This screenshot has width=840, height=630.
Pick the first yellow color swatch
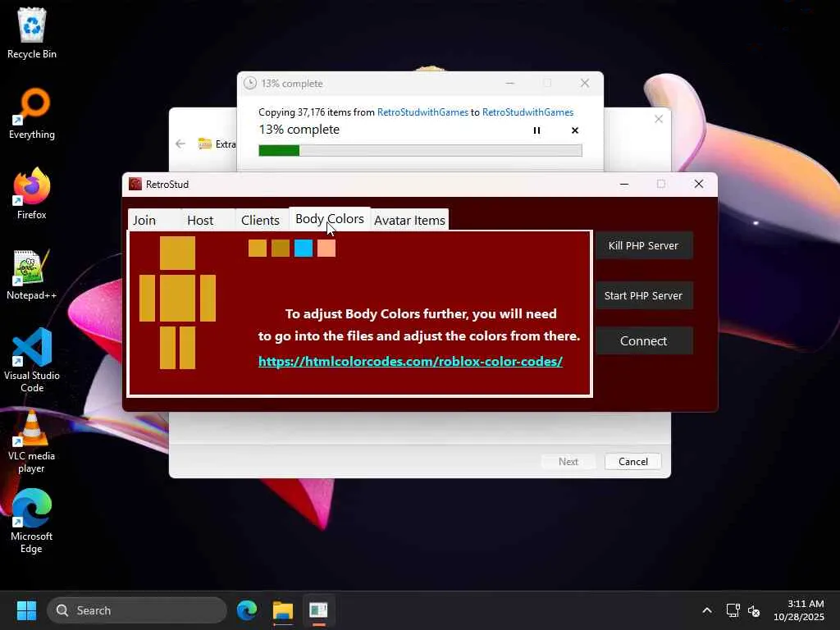(258, 248)
